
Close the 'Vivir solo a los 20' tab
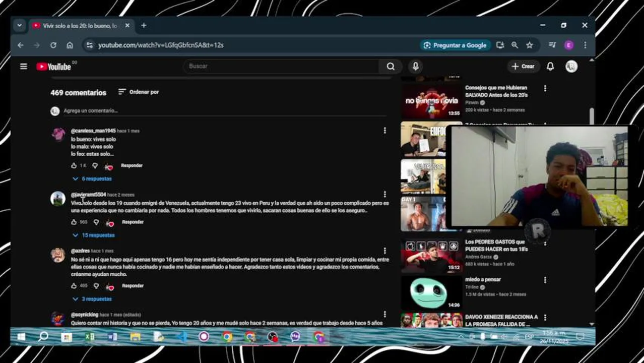(127, 25)
